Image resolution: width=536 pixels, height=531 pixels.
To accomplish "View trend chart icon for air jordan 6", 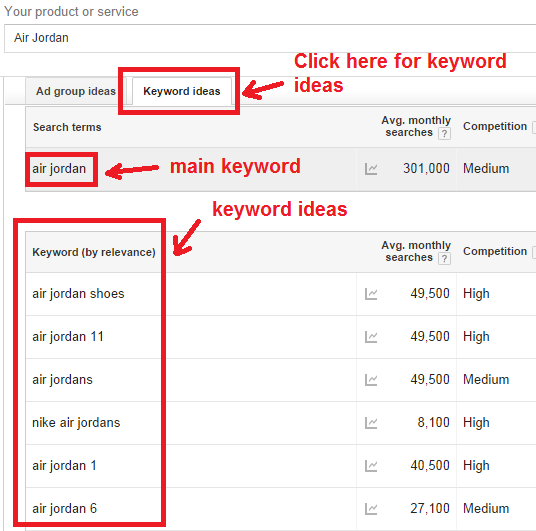I will click(x=371, y=509).
